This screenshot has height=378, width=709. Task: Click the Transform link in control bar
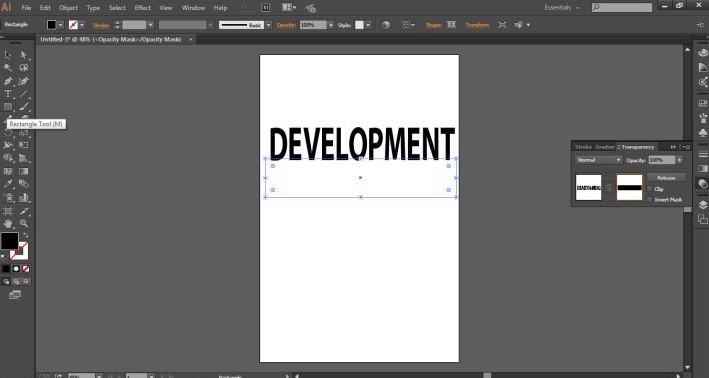(x=477, y=25)
